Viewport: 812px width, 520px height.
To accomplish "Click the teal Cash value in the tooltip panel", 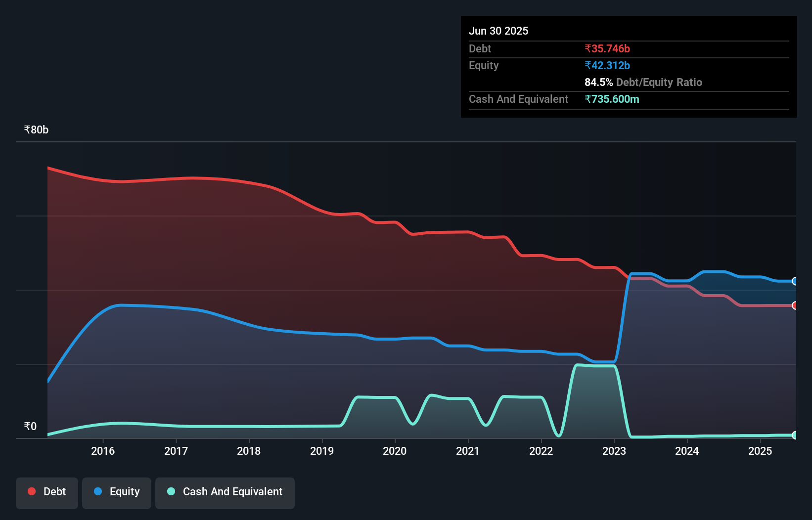I will pyautogui.click(x=612, y=99).
